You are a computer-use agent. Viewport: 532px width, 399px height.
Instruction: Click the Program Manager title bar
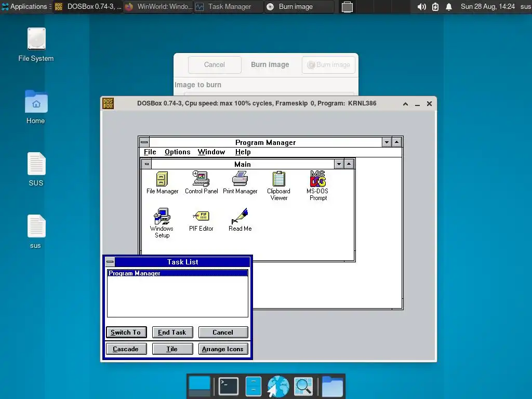tap(265, 142)
